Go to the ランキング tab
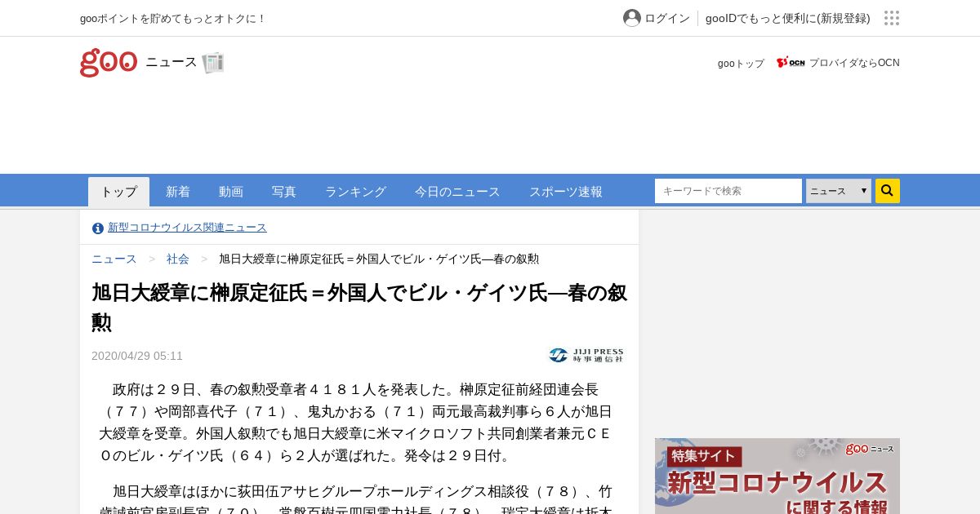980x514 pixels. 355,192
